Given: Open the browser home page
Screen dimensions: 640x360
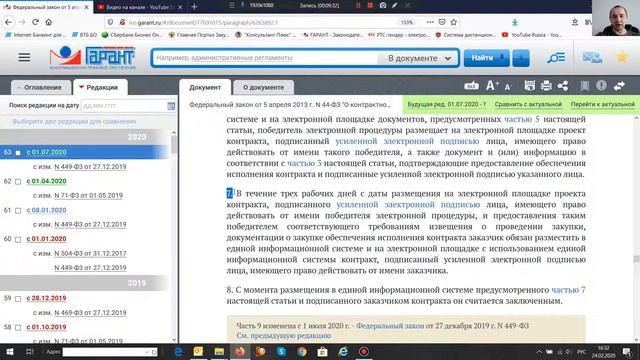Looking at the screenshot, I should 49,22.
